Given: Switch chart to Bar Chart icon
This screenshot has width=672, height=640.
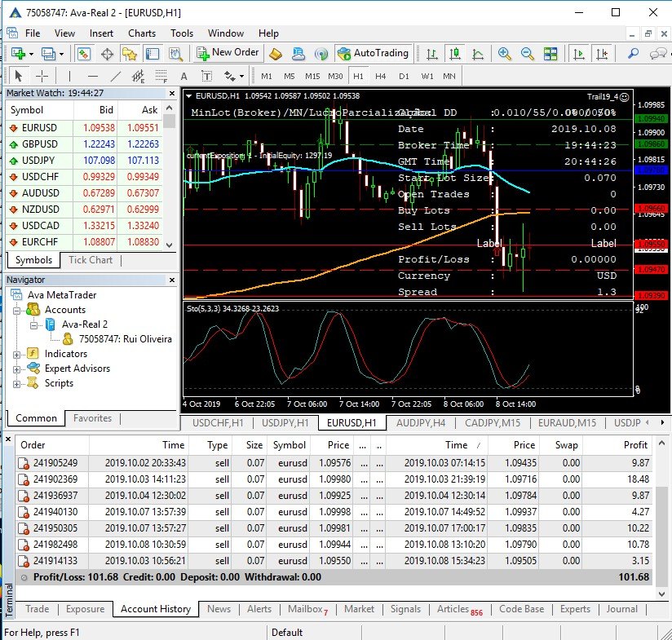Looking at the screenshot, I should pyautogui.click(x=432, y=54).
